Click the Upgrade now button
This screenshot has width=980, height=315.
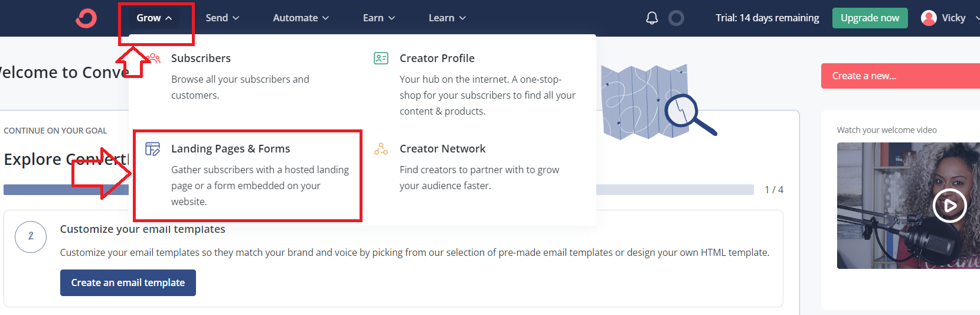[x=870, y=18]
